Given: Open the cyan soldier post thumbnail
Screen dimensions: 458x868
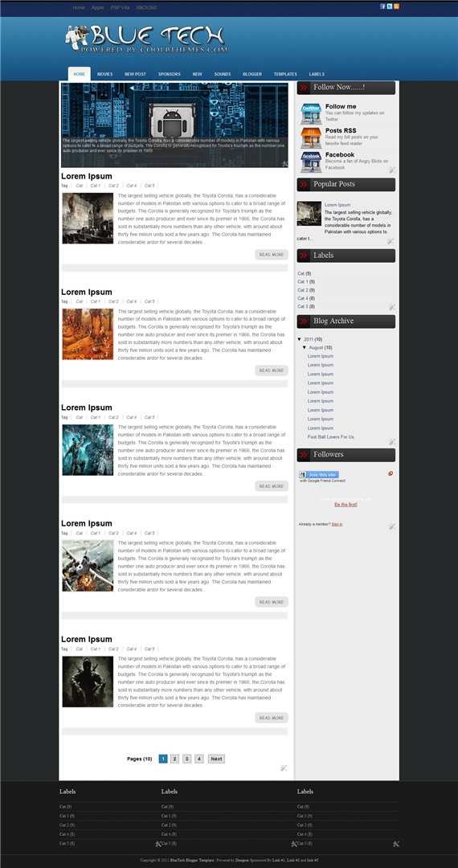Looking at the screenshot, I should pos(88,450).
